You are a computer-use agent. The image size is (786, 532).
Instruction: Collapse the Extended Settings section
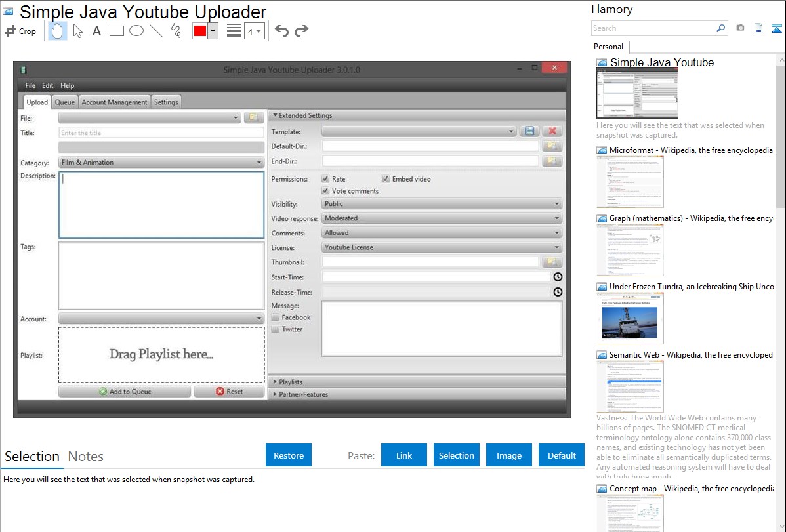tap(417, 115)
